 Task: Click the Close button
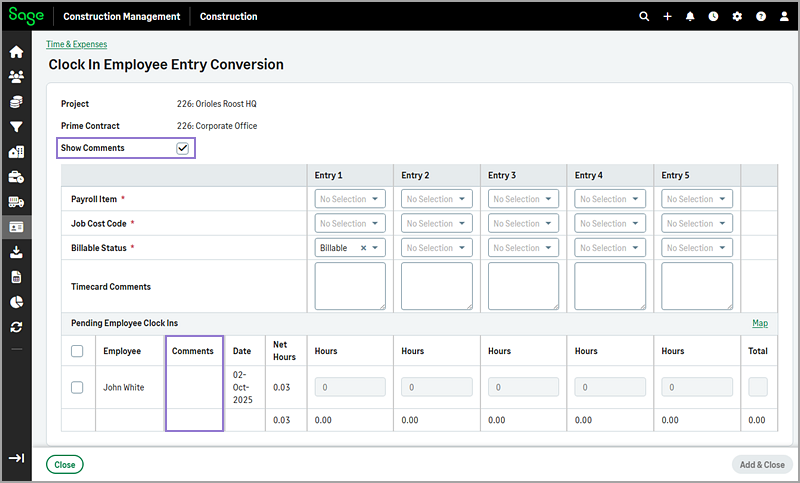coord(65,465)
